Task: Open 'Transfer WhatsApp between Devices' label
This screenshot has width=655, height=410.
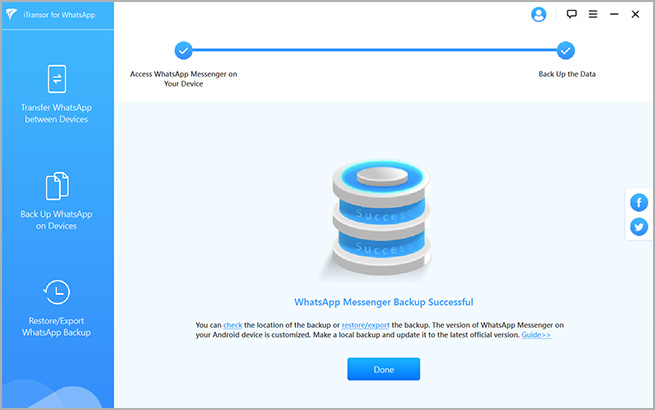Action: click(x=57, y=113)
